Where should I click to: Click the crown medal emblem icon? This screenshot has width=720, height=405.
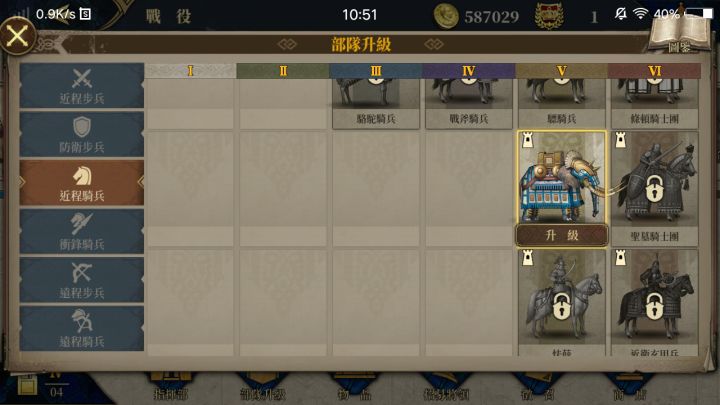click(549, 16)
